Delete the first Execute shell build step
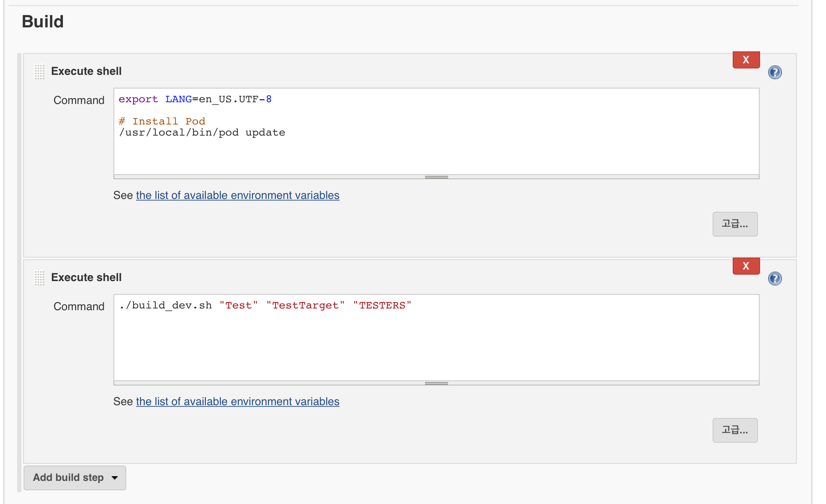 coord(746,60)
